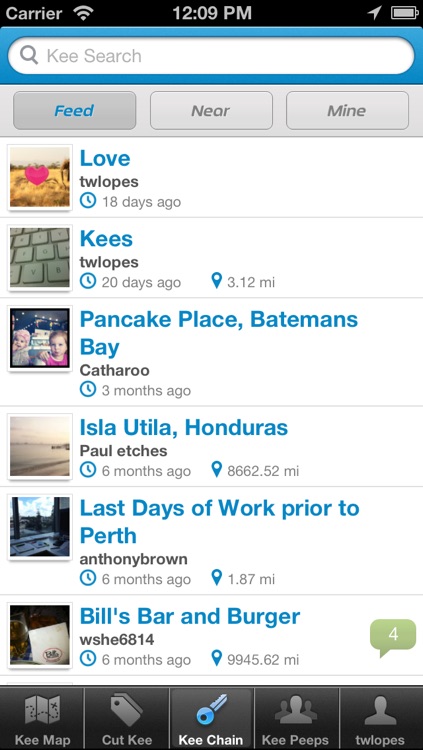The image size is (423, 750).
Task: Open the Kee Map tab icon
Action: point(42,710)
